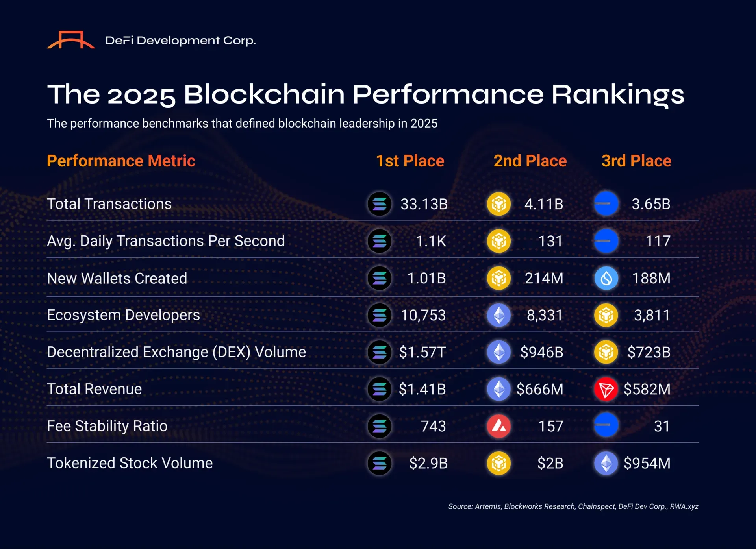Click Base icon in Total Transactions row
Image resolution: width=756 pixels, height=549 pixels.
point(606,204)
